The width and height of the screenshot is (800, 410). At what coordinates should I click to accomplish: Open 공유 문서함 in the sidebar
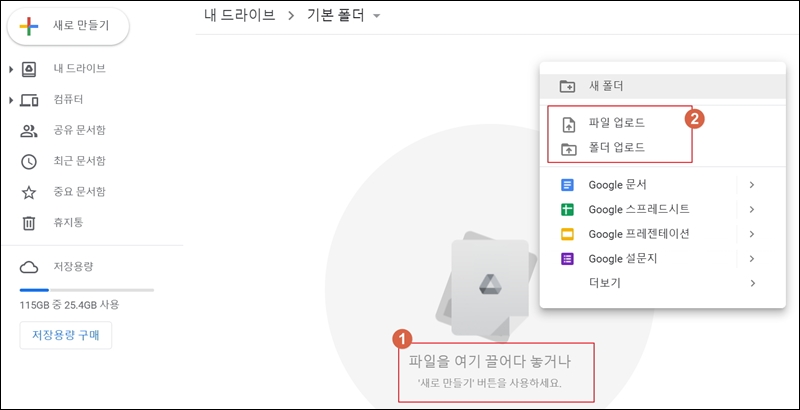coord(80,130)
